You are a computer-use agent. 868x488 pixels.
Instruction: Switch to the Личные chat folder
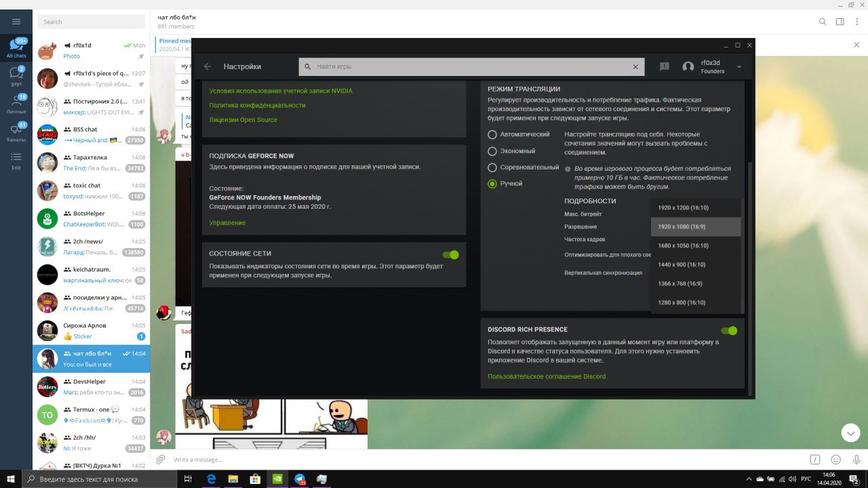pos(16,104)
